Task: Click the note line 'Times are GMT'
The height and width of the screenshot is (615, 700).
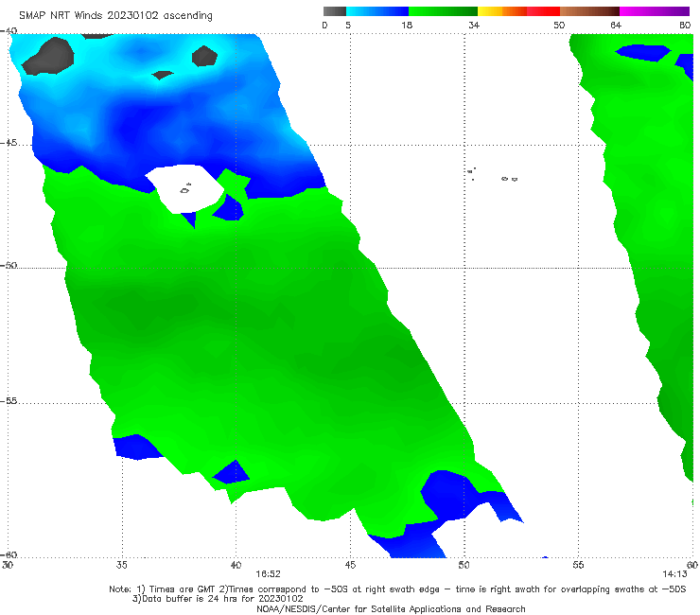Action: [183, 589]
